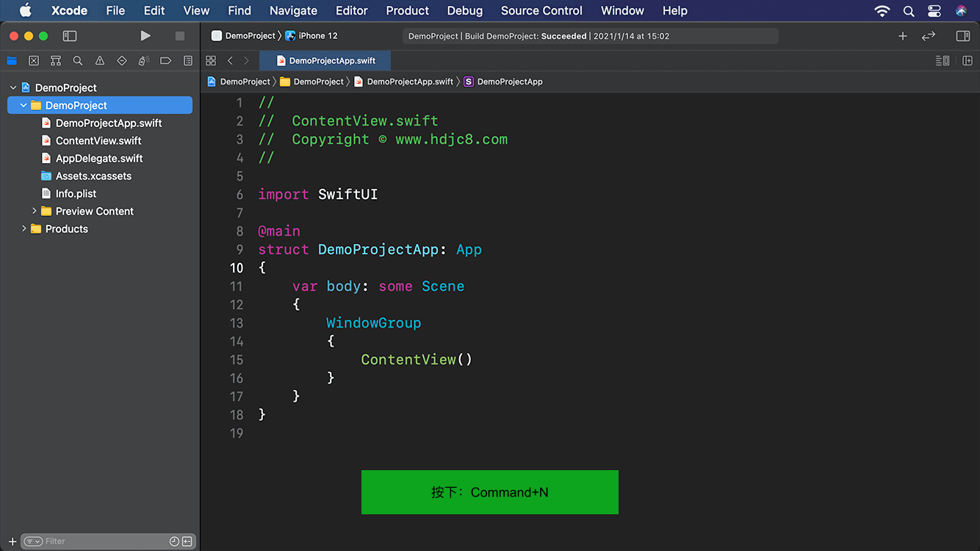Add an editor on the right
This screenshot has width=980, height=551.
pos(968,61)
